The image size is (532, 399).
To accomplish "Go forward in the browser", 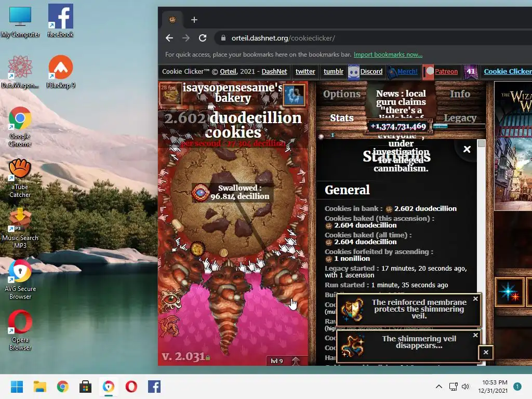I will coord(186,38).
